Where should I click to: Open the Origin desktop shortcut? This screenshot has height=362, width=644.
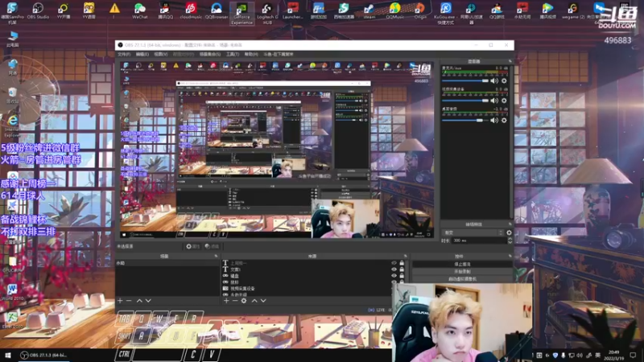(419, 10)
